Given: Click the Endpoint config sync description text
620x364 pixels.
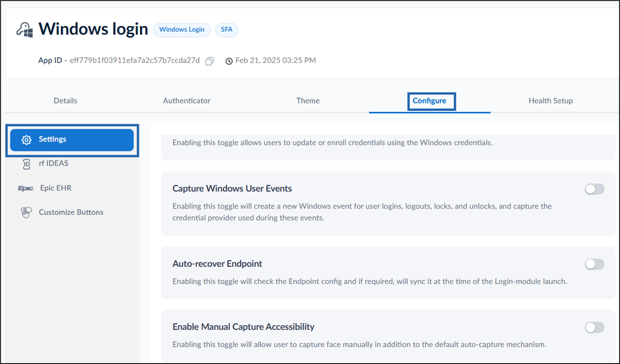Looking at the screenshot, I should [x=370, y=282].
